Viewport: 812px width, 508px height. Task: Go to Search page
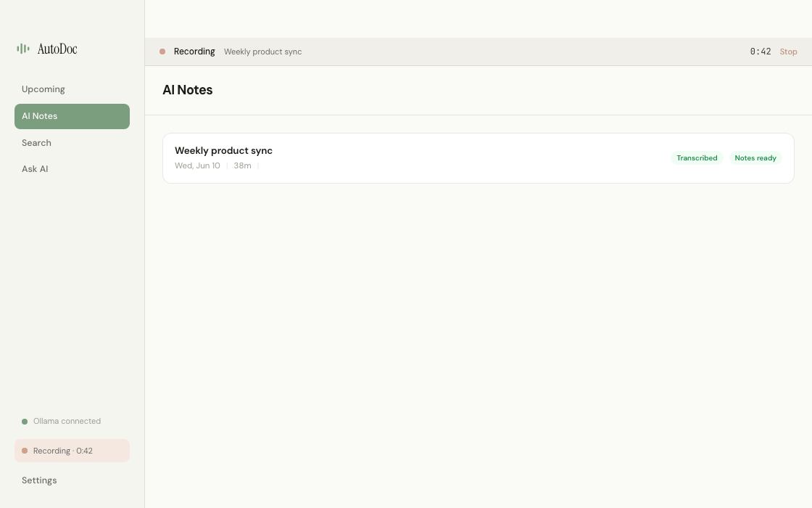(72, 142)
